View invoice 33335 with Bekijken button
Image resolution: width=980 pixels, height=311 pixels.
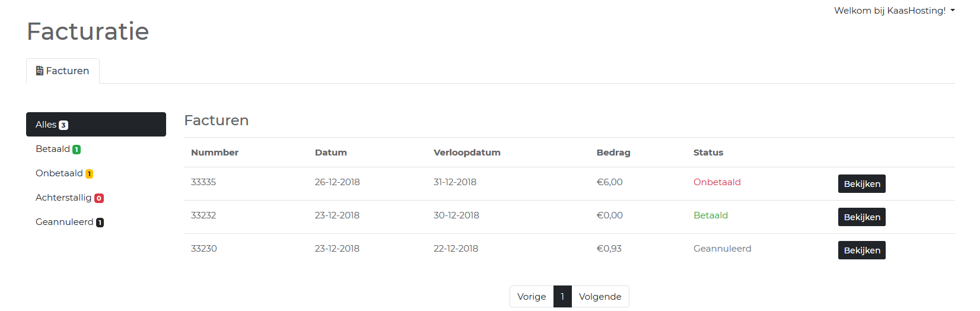tap(861, 184)
